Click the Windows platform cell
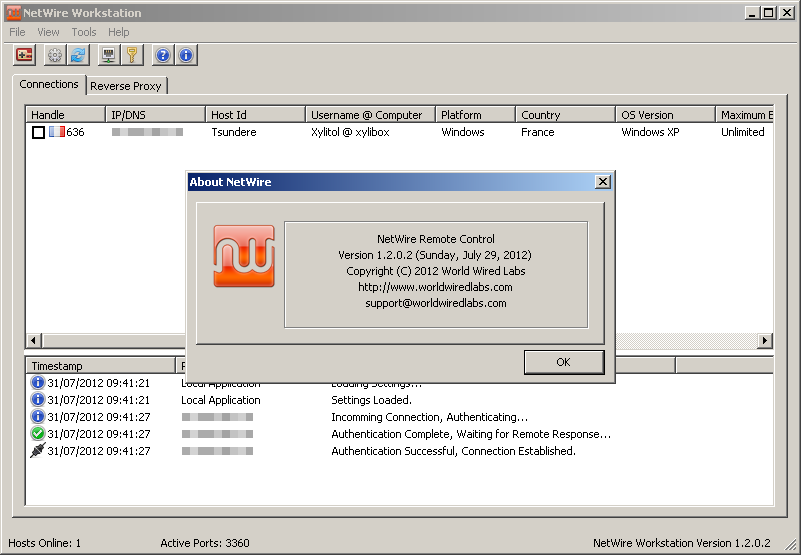 click(463, 132)
